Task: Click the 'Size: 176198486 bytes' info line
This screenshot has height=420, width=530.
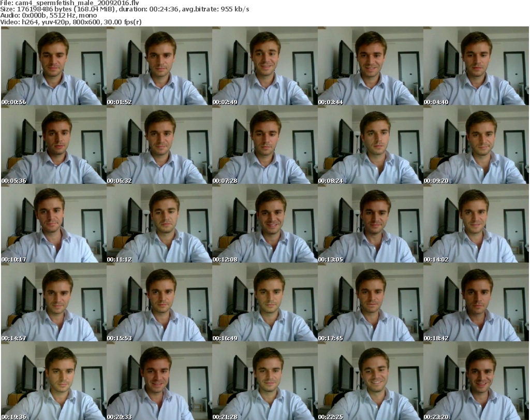Action: 125,9
